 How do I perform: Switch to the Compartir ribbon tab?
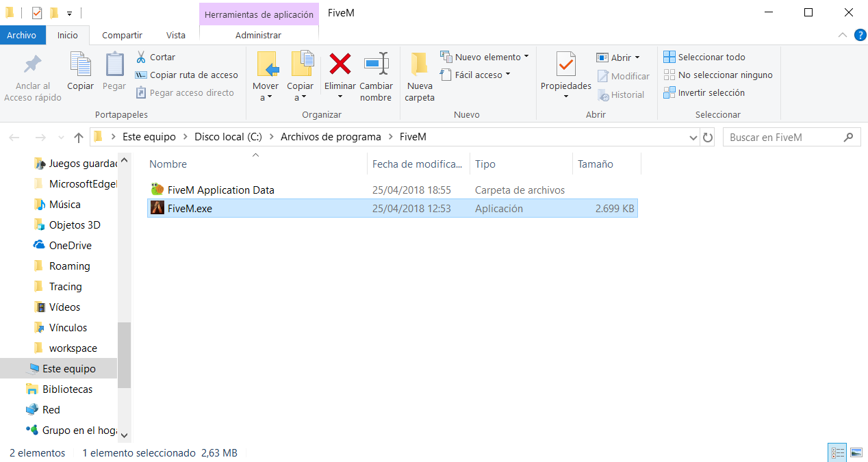click(x=122, y=35)
